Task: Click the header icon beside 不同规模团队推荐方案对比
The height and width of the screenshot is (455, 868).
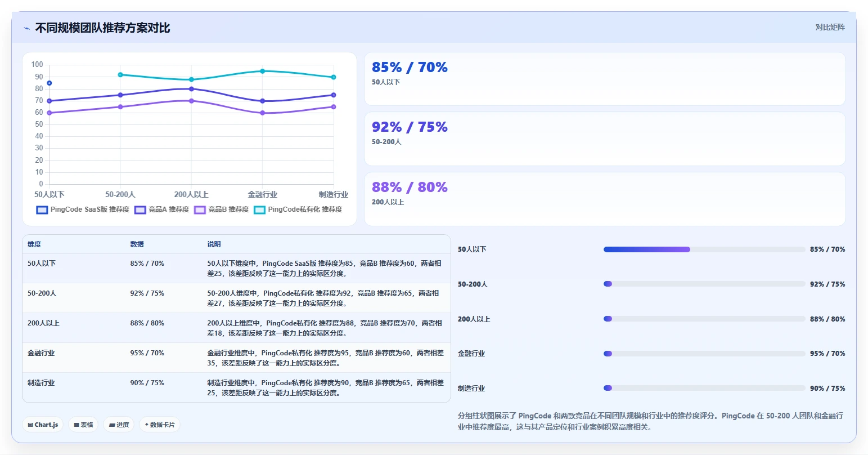Action: 26,28
